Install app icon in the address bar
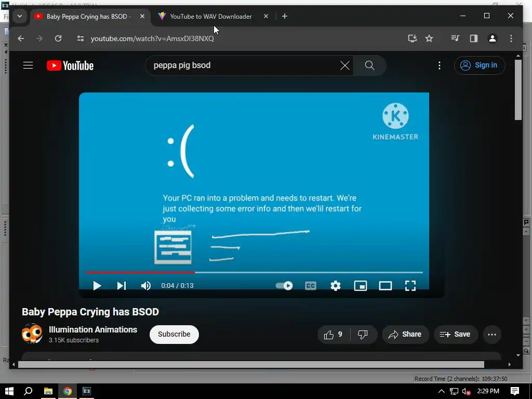The width and height of the screenshot is (532, 399). pos(412,38)
